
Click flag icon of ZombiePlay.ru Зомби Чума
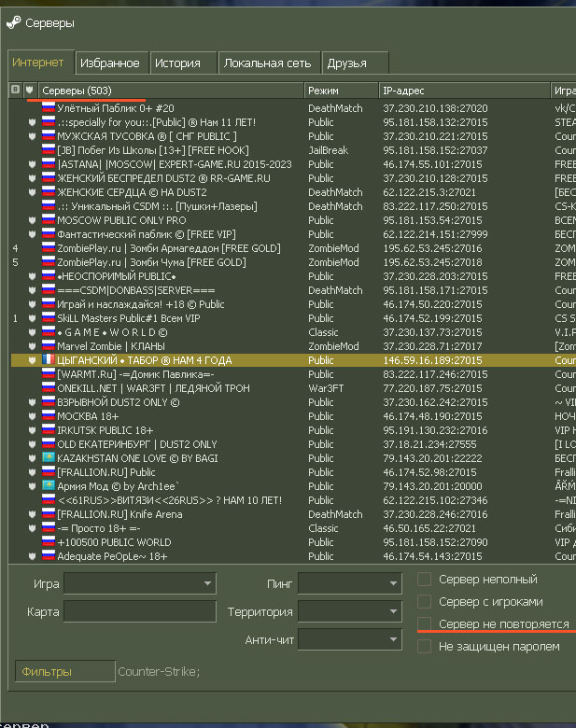[49, 262]
